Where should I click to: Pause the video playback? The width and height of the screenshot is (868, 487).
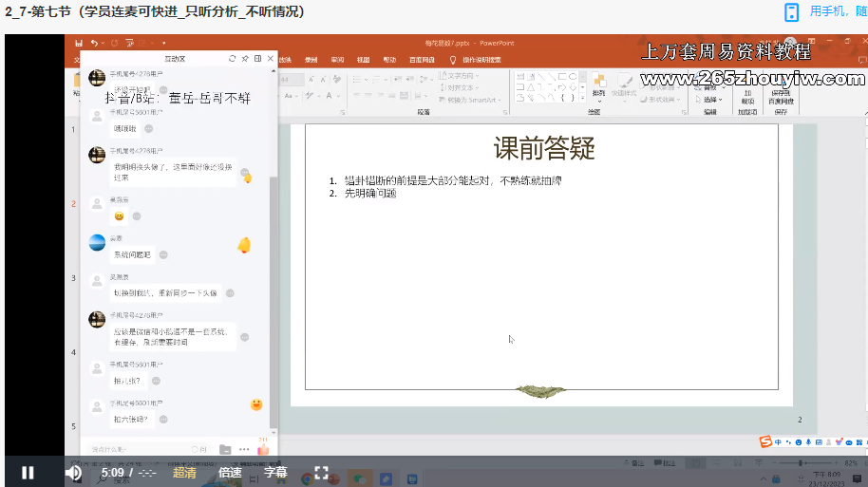28,473
